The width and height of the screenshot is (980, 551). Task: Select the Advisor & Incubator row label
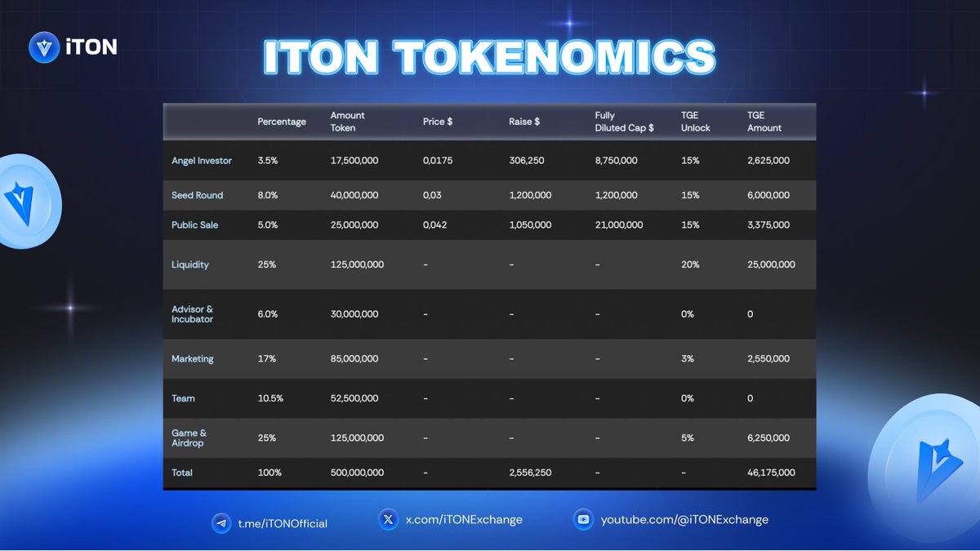click(x=193, y=314)
